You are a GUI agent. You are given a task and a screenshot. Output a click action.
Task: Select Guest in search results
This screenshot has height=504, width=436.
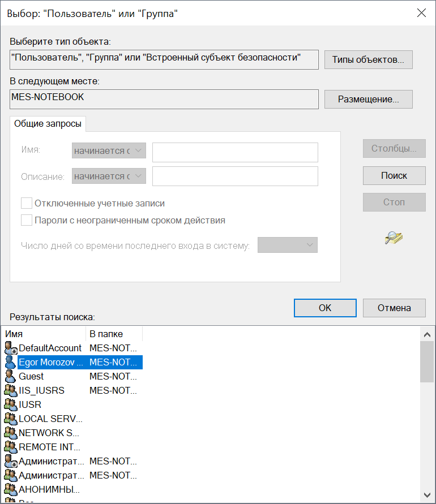click(31, 376)
